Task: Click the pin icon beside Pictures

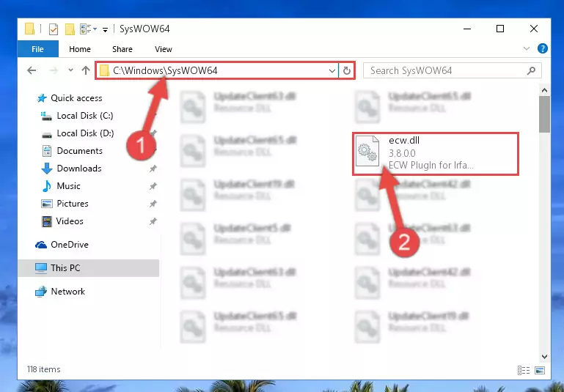Action: 153,204
